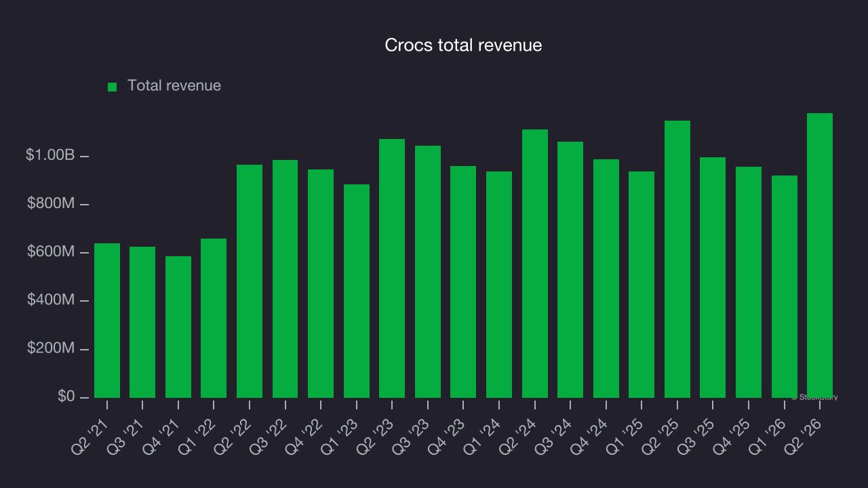Choose the Q1 '25 revenue bar
This screenshot has height=488, width=868.
[642, 285]
